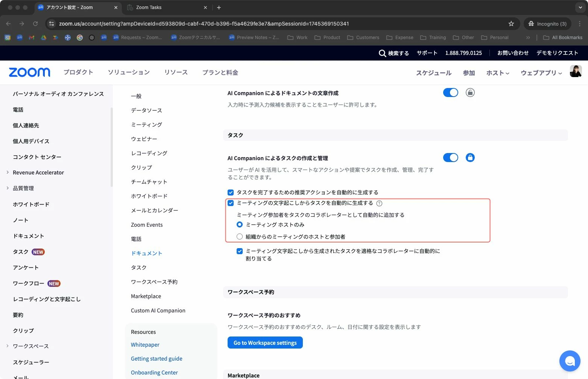The height and width of the screenshot is (379, 588).
Task: Click the デモをリクエスト link
Action: click(558, 53)
